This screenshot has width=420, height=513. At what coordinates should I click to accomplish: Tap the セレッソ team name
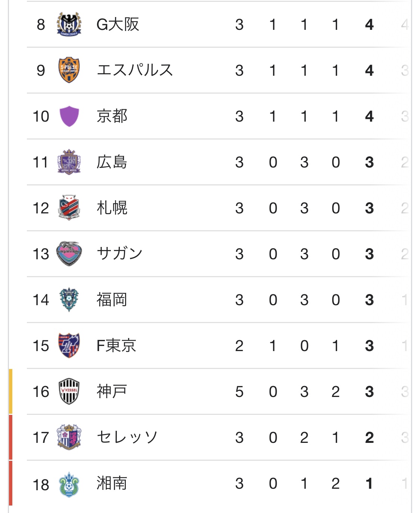[x=127, y=437]
